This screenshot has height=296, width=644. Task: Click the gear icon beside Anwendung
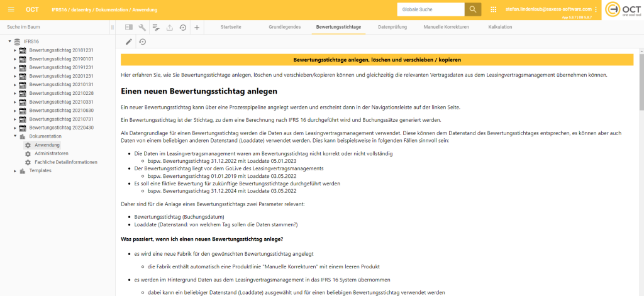coord(28,145)
